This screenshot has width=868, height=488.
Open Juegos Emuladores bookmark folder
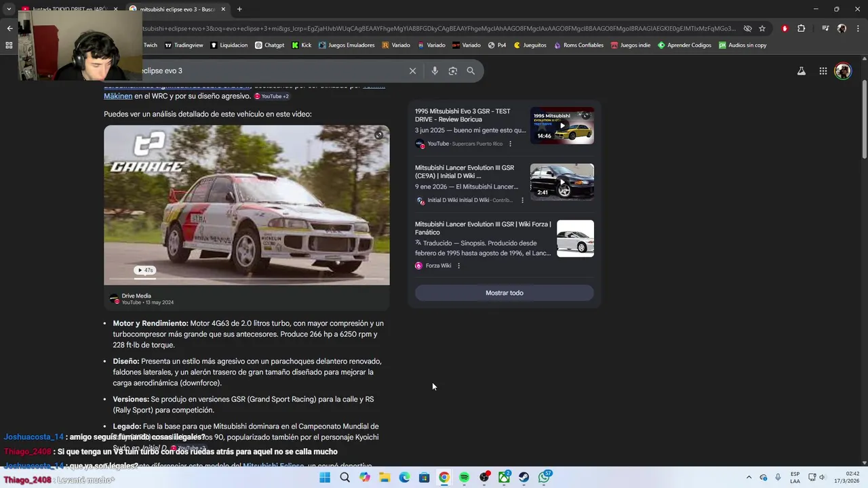[x=346, y=45]
